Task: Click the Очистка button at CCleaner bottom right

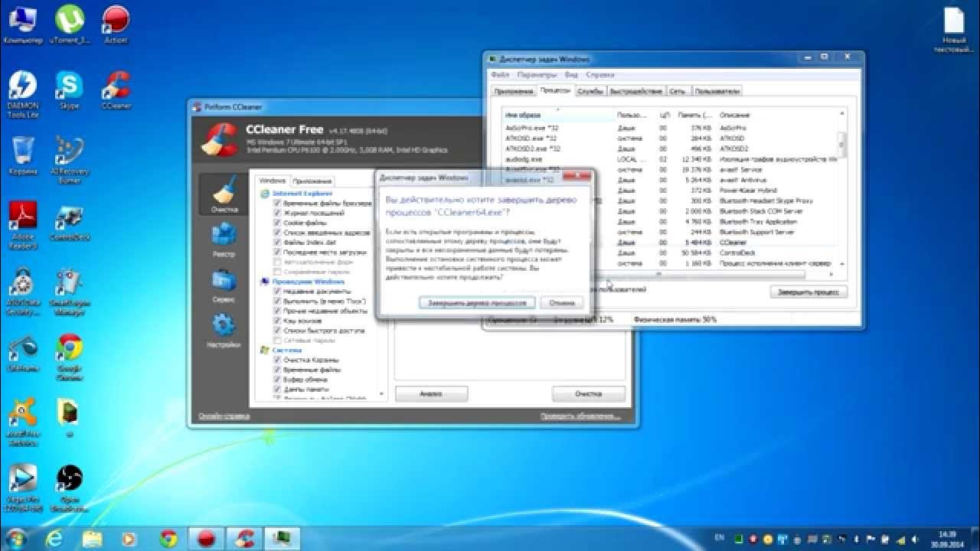Action: click(589, 394)
